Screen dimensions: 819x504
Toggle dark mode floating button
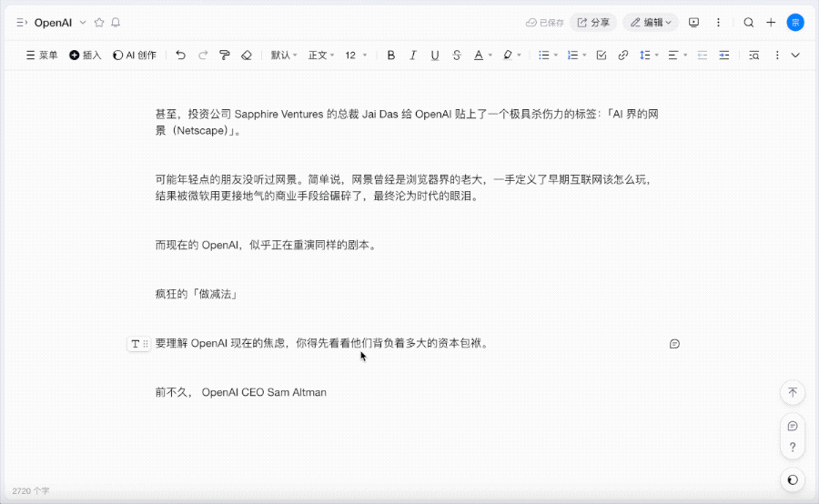pyautogui.click(x=793, y=480)
